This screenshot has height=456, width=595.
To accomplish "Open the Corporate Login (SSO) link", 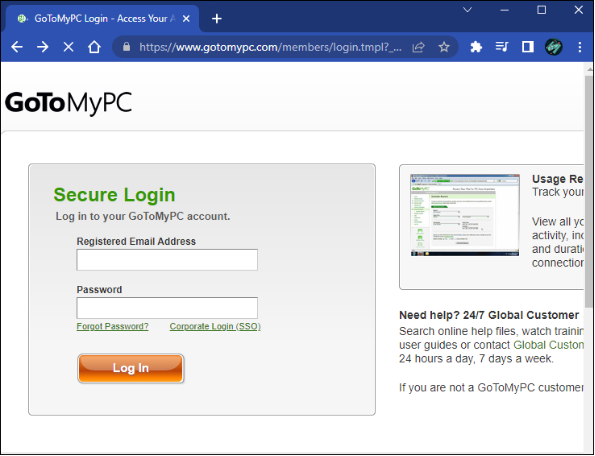I will [215, 327].
